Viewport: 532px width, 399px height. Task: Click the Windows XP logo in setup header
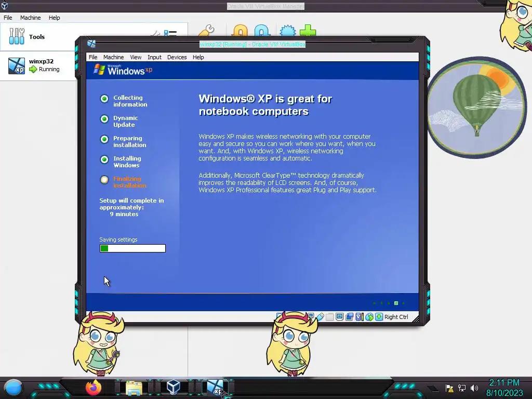[x=123, y=70]
